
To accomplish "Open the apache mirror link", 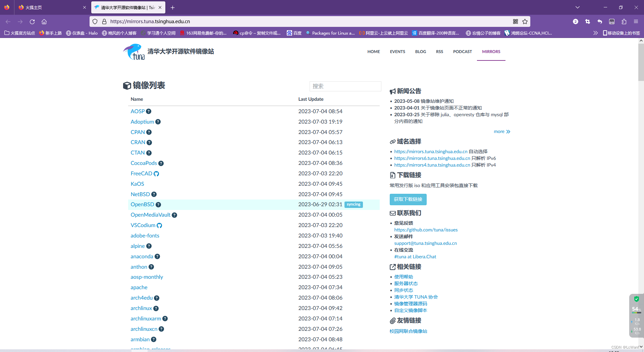I will coord(139,288).
